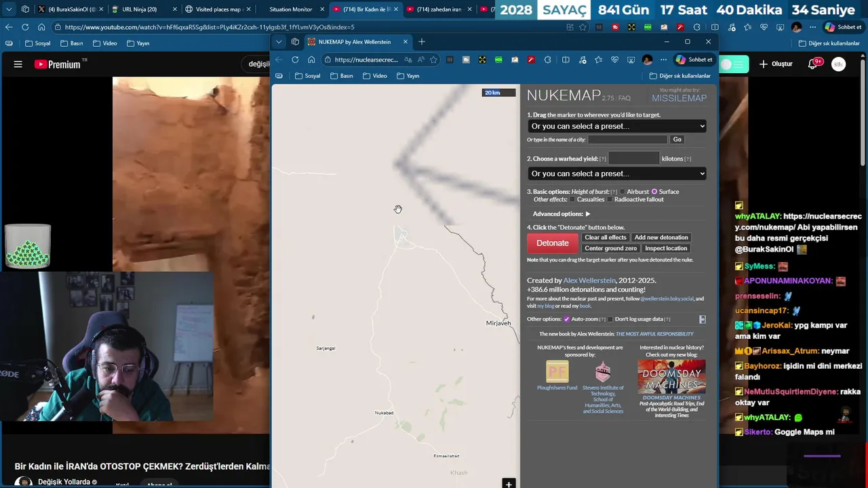Image resolution: width=868 pixels, height=488 pixels.
Task: Open profile avatar in NUKEMAP window
Action: pos(647,60)
